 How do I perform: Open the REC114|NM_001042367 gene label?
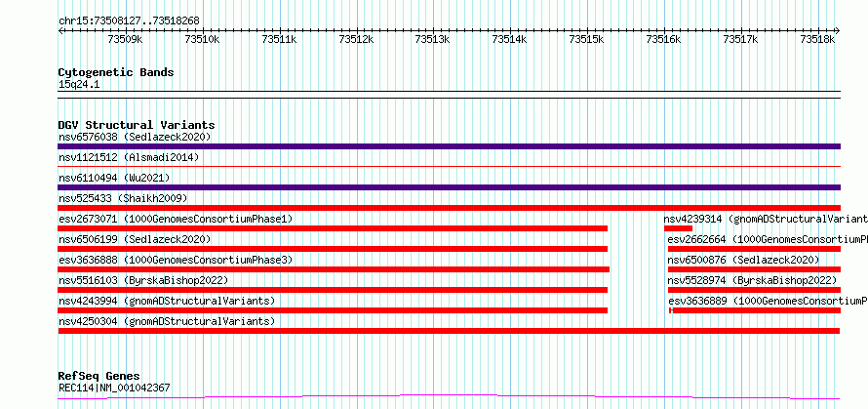114,388
